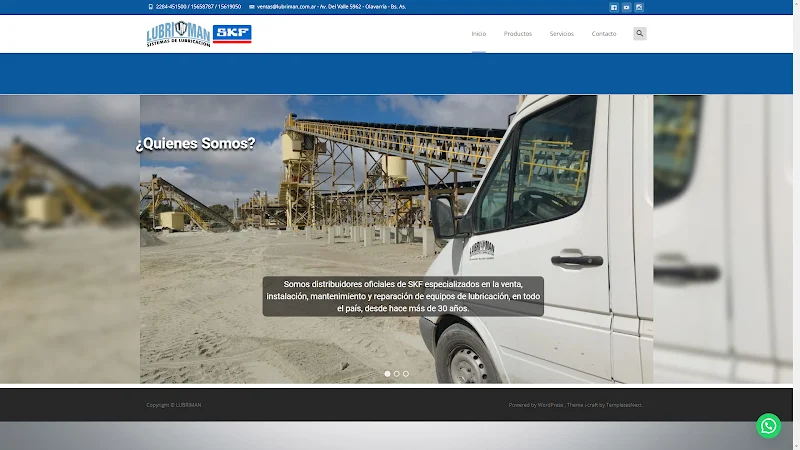Open Servicios menu item
800x450 pixels.
coord(562,34)
